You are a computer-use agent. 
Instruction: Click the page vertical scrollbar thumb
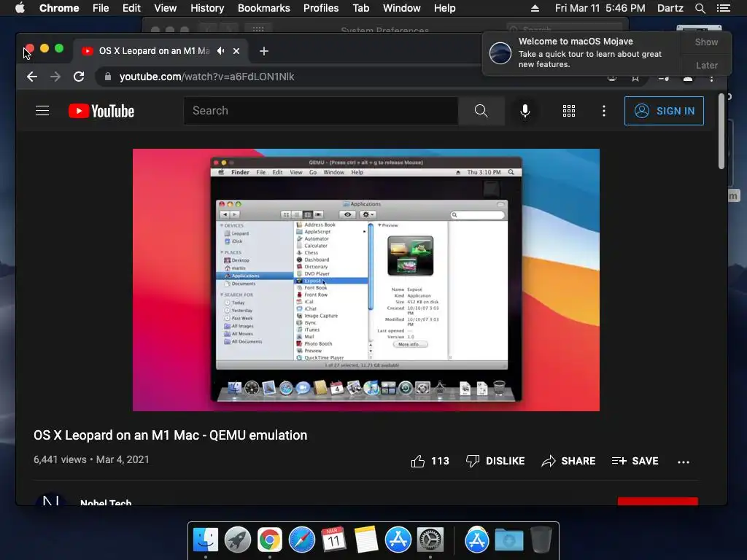721,131
